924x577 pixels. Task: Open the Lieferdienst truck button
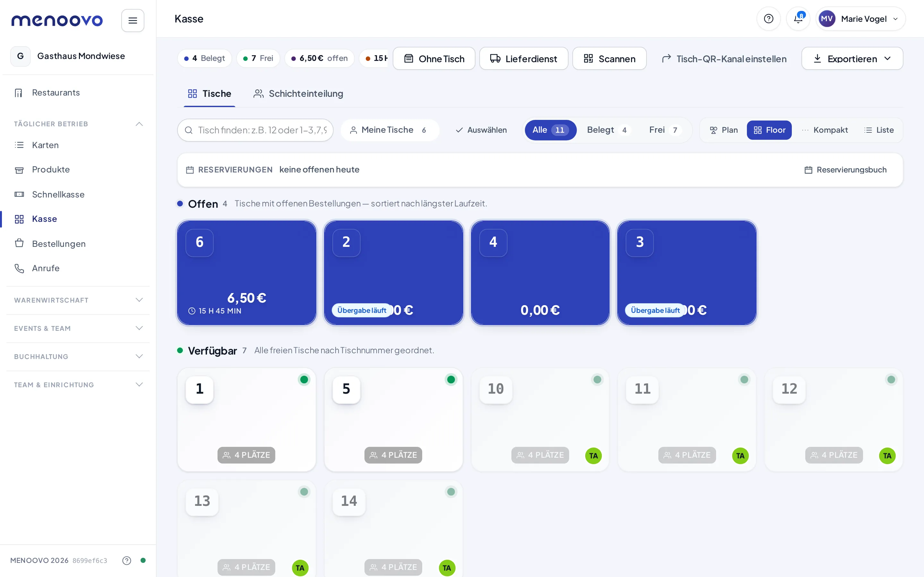524,58
